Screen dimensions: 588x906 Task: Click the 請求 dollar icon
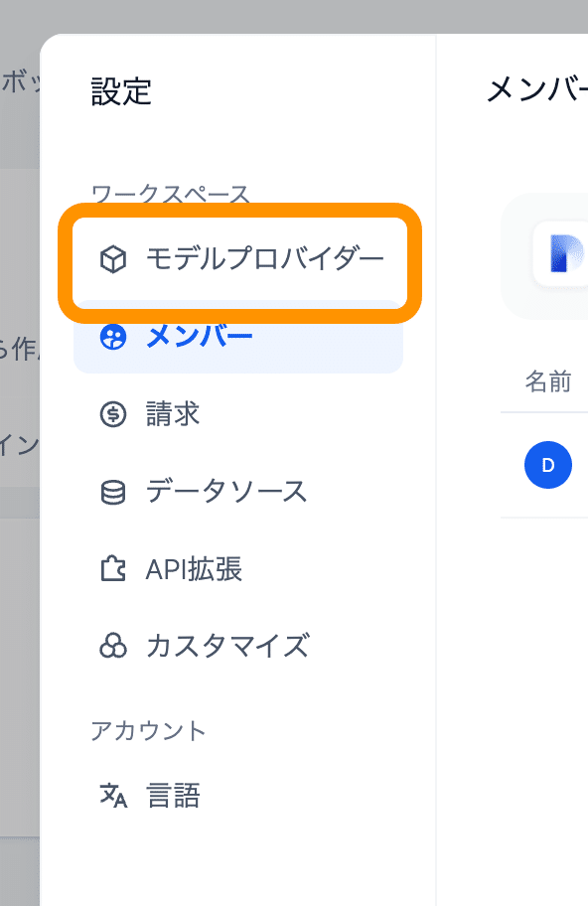click(x=115, y=413)
